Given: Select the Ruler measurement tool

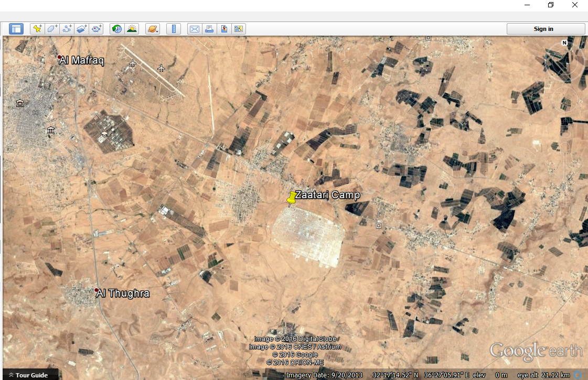Looking at the screenshot, I should [174, 29].
